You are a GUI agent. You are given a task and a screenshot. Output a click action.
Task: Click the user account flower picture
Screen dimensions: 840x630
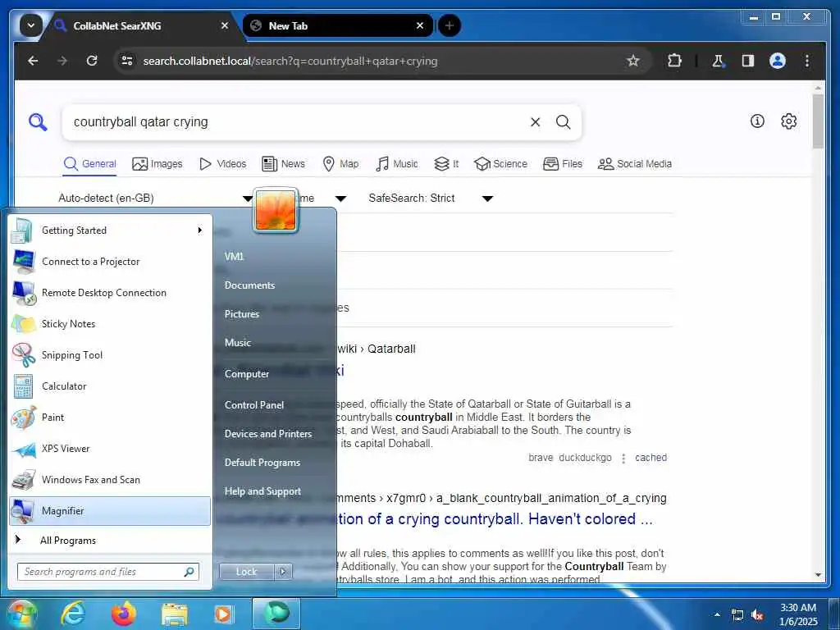[x=276, y=210]
